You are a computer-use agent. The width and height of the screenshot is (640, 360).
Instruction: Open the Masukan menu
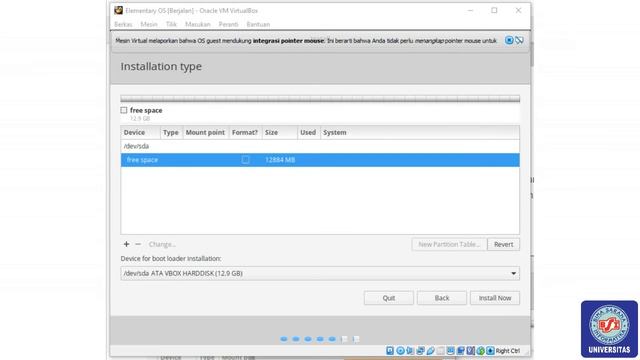coord(198,24)
